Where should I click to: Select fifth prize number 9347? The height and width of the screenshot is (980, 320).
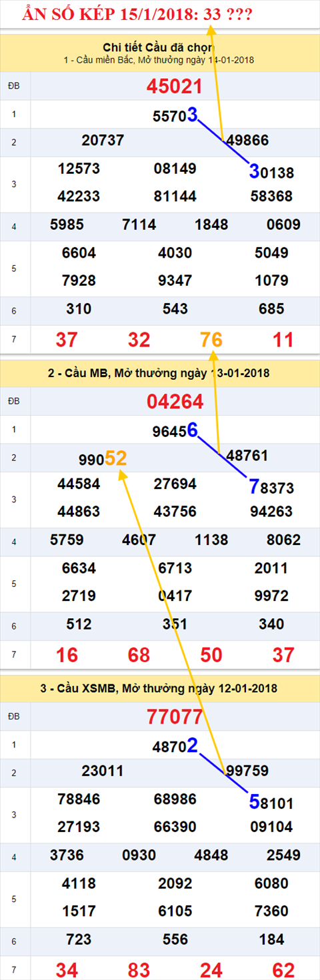175,280
